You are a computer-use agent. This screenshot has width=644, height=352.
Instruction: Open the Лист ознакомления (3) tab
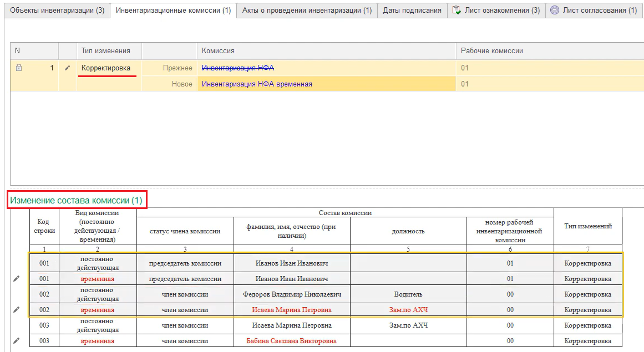click(x=496, y=11)
